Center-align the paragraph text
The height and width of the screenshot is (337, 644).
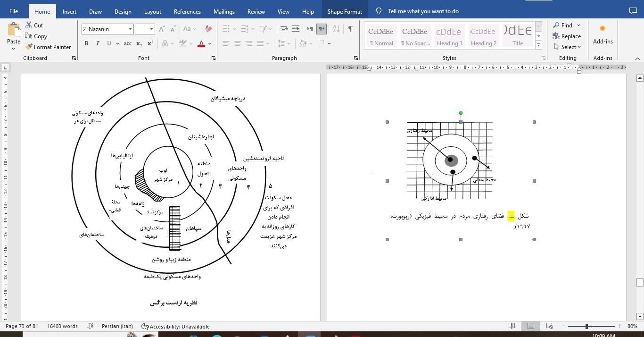pos(238,43)
